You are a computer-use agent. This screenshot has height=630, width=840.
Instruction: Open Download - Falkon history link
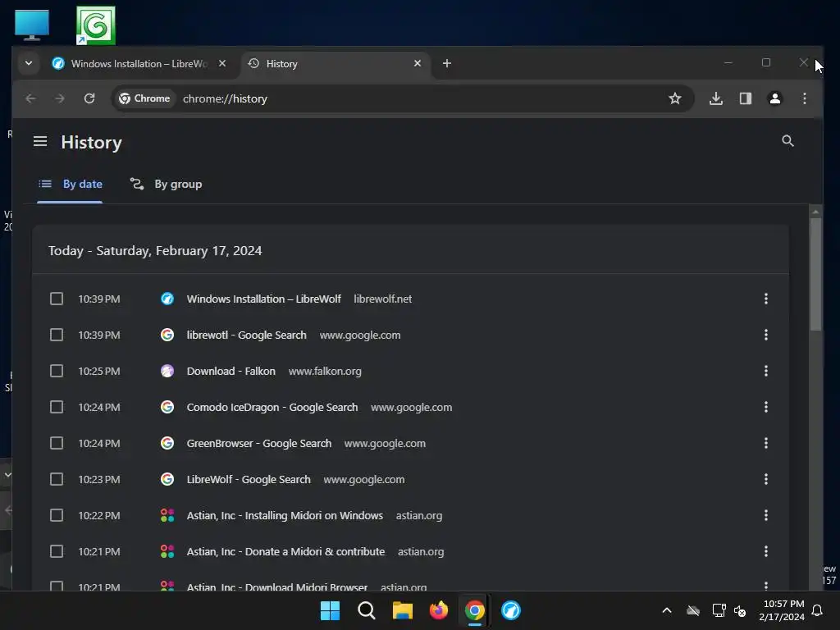[231, 372]
